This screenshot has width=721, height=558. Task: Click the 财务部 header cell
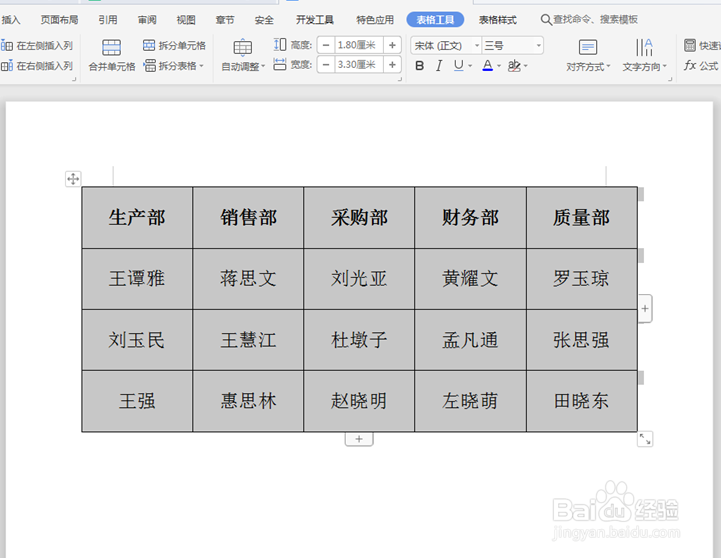point(470,217)
